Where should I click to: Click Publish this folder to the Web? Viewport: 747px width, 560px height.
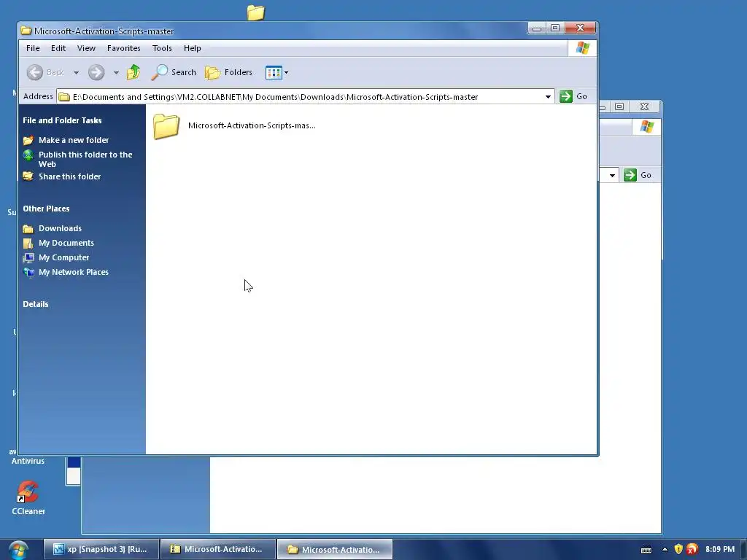(x=85, y=159)
